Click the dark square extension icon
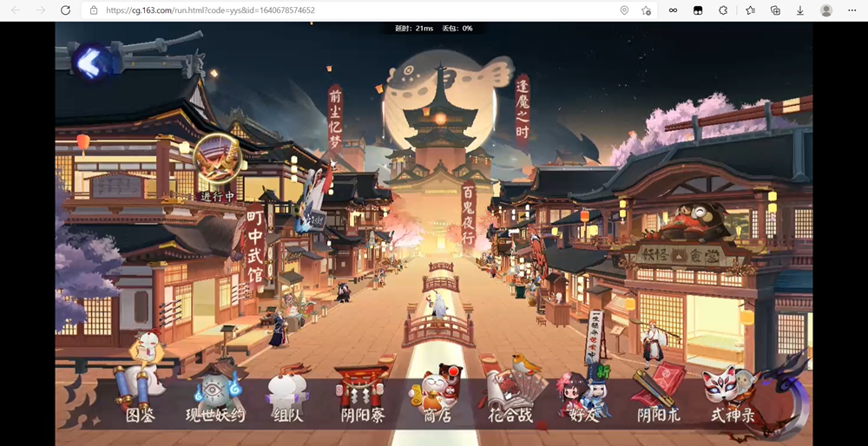The height and width of the screenshot is (446, 868). (698, 10)
